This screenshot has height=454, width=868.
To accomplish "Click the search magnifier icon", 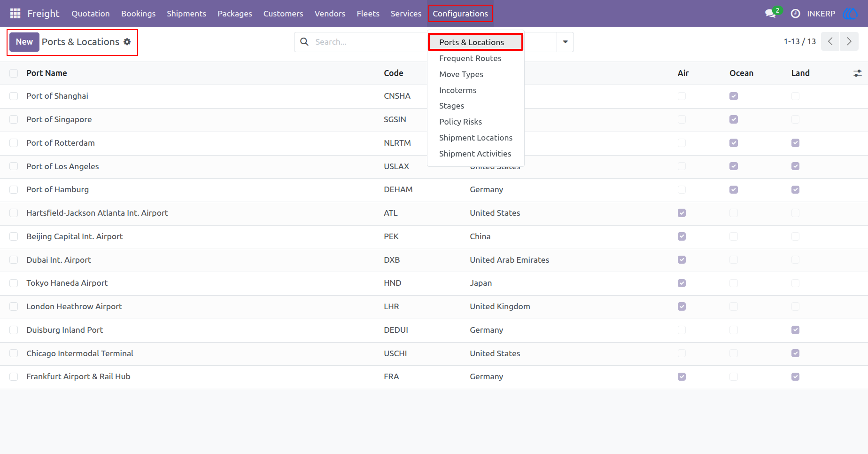I will 304,42.
